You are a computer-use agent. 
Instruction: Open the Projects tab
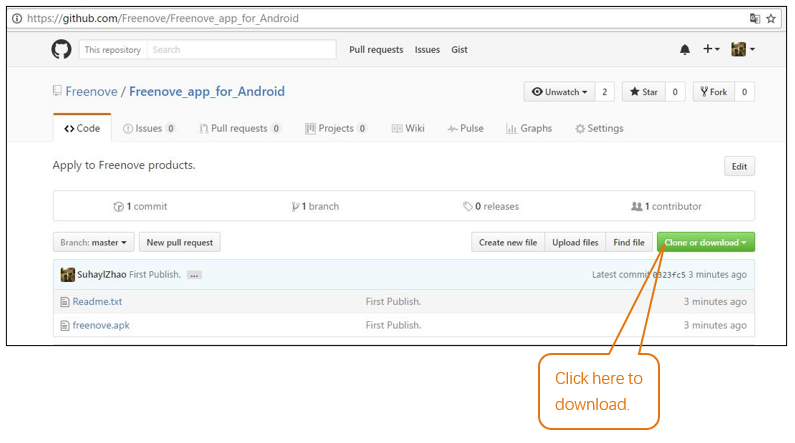[336, 128]
